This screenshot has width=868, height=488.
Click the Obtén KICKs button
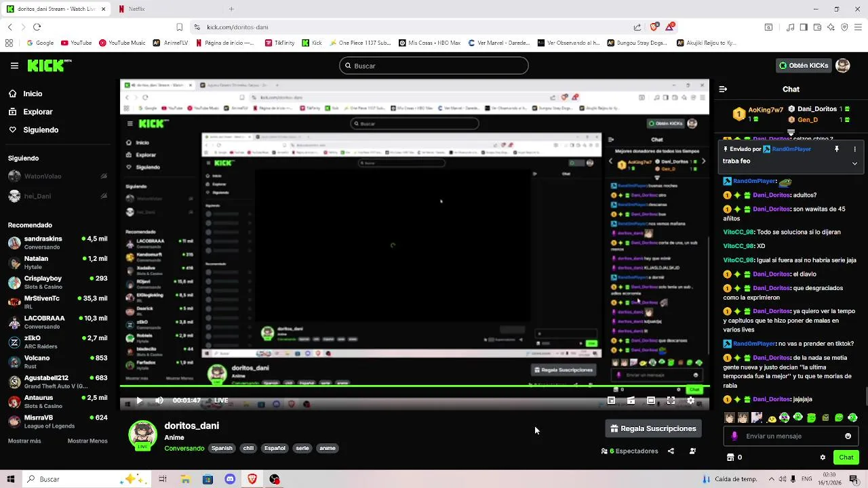coord(804,66)
